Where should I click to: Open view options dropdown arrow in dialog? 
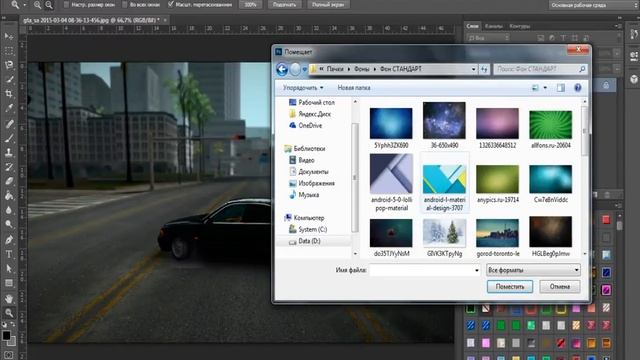point(545,88)
